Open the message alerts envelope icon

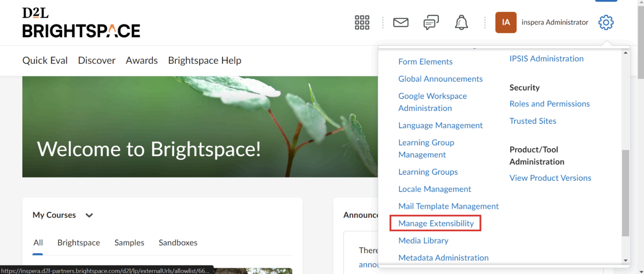(400, 22)
